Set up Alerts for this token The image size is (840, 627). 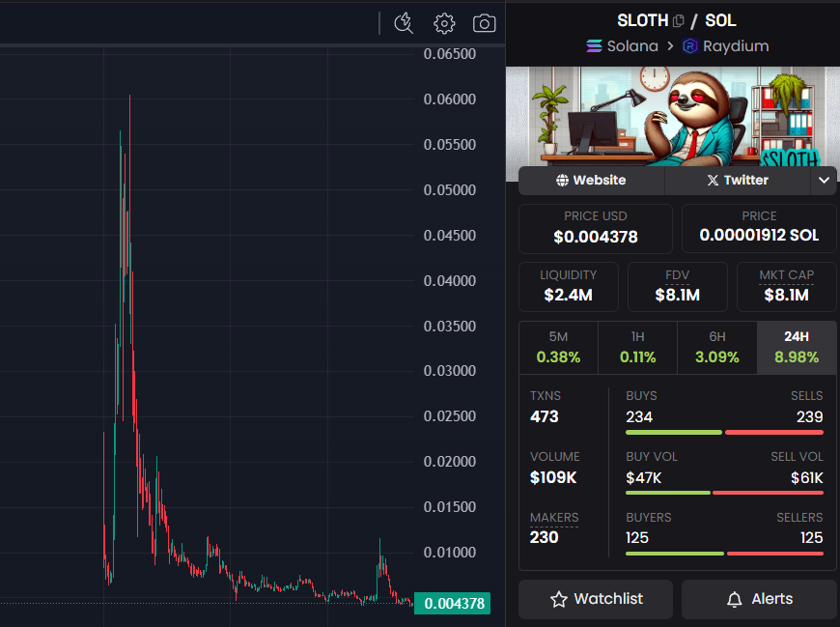point(759,599)
